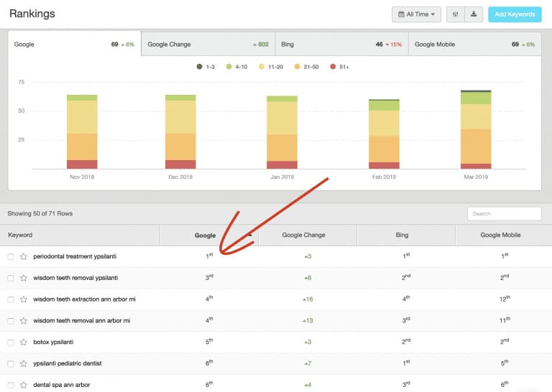Switch to the Google chart tab
552x392 pixels.
[74, 45]
